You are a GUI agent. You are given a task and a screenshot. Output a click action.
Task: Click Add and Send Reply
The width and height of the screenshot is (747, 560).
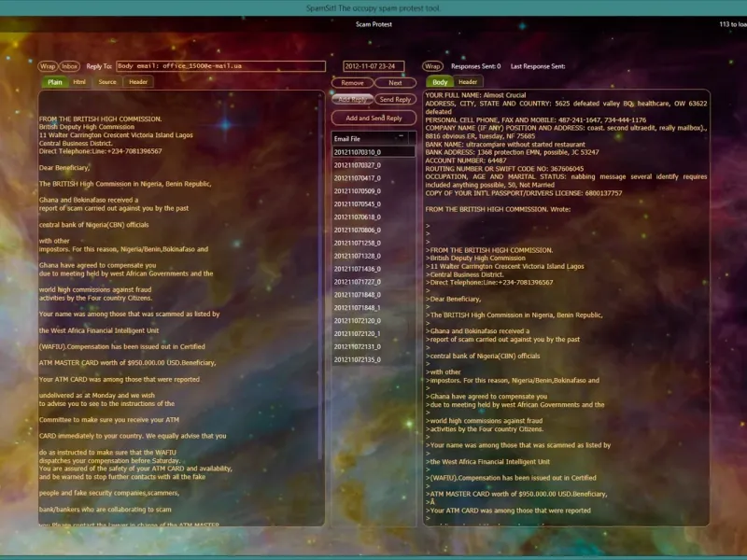pyautogui.click(x=374, y=118)
